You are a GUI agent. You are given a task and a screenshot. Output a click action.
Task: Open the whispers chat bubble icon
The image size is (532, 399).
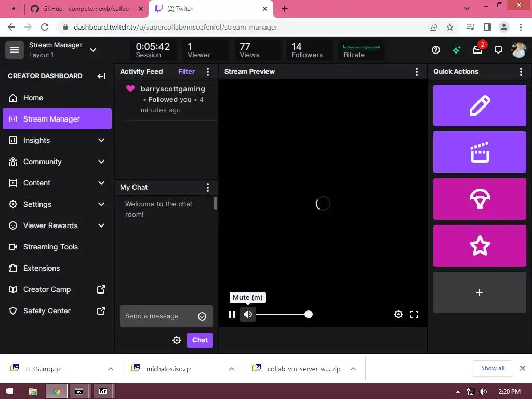(498, 50)
